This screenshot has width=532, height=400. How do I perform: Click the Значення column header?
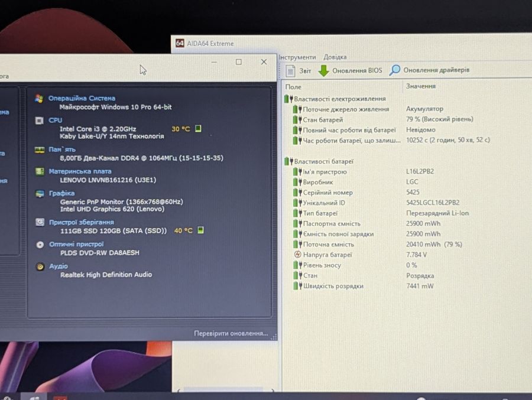coord(421,86)
